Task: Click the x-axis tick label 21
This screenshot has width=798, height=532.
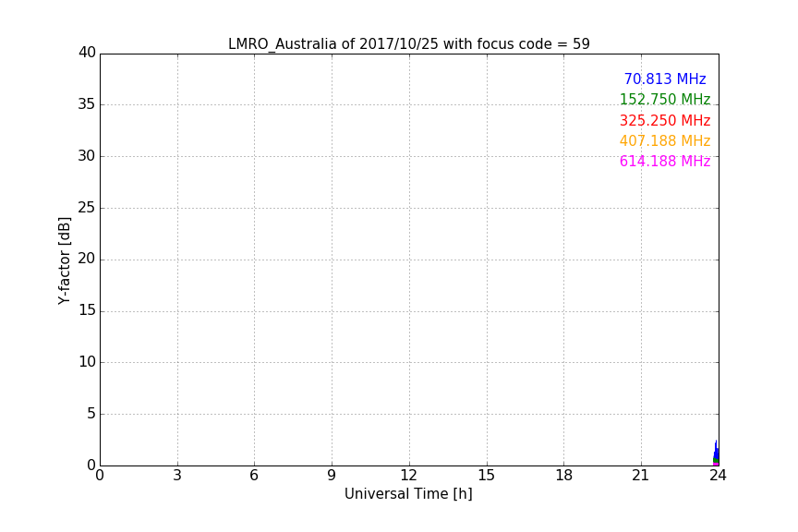Action: click(641, 476)
